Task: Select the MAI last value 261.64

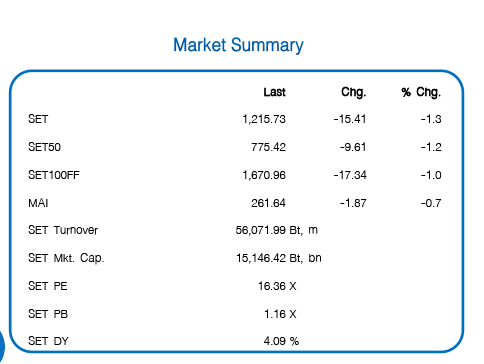Action: pos(268,203)
